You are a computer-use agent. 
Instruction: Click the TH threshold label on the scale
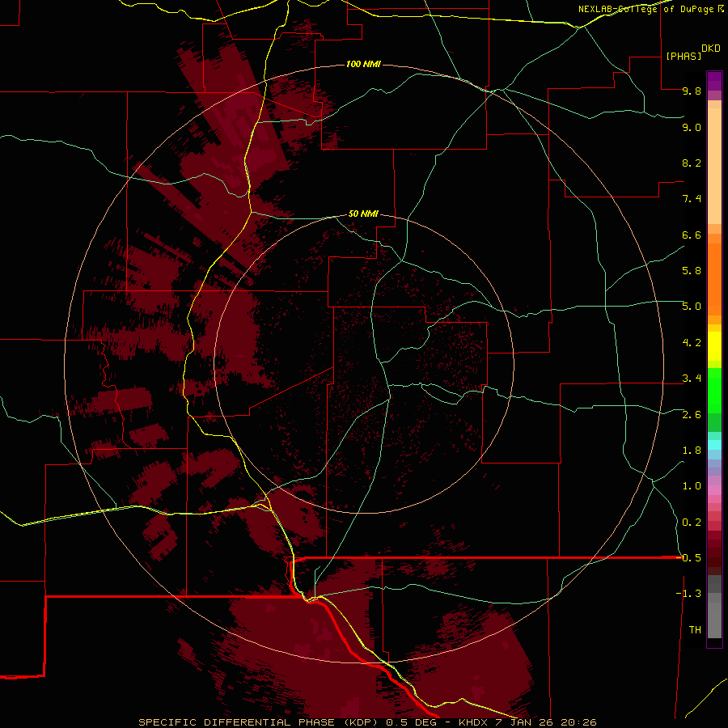695,630
